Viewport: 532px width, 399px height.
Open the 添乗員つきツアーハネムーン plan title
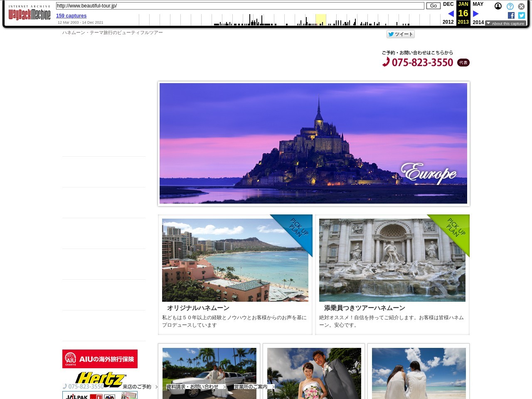point(365,308)
